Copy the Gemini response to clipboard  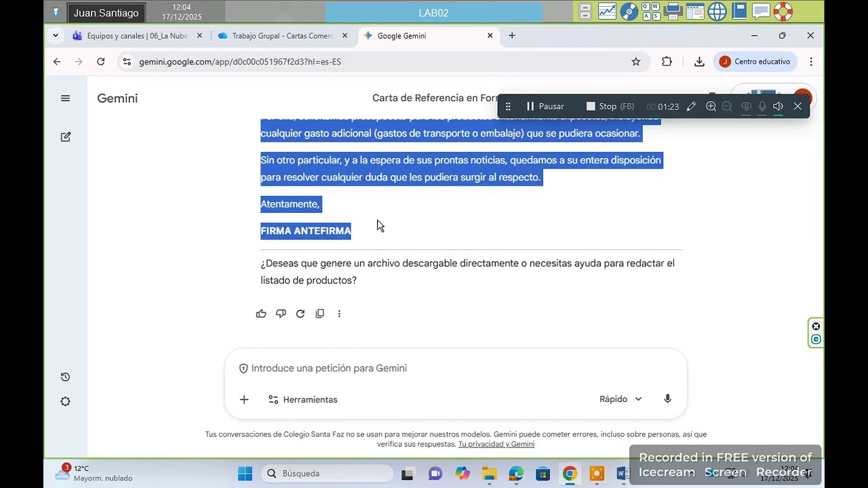pyautogui.click(x=320, y=314)
